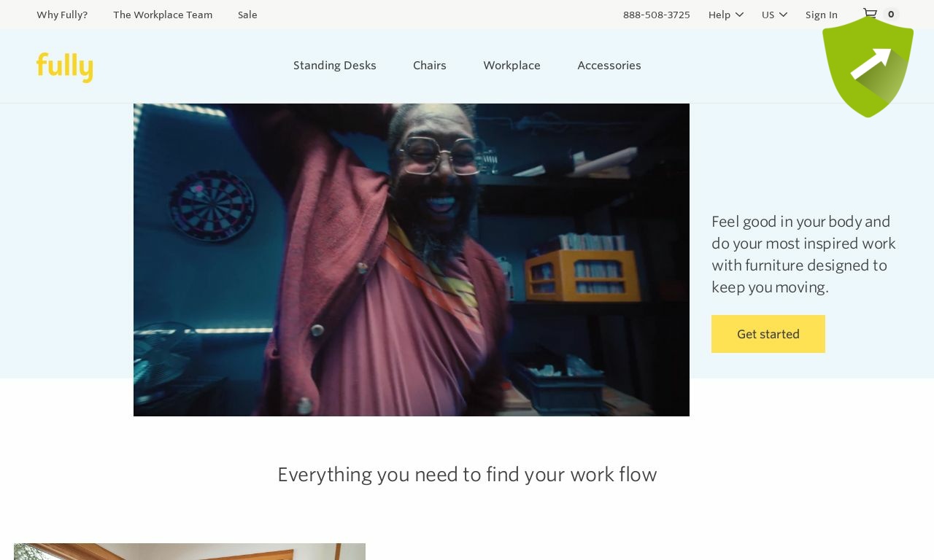Select 'Everything you need to find your work flow'
The width and height of the screenshot is (934, 560).
pos(467,475)
